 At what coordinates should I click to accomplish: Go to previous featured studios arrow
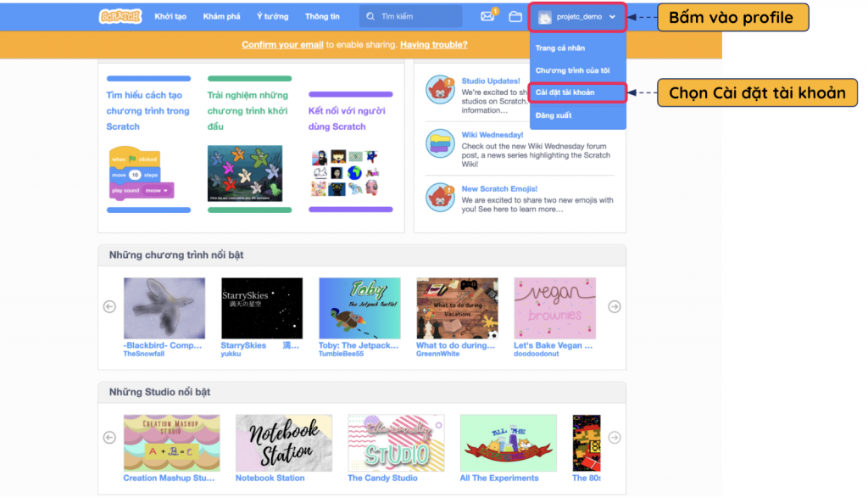point(109,438)
